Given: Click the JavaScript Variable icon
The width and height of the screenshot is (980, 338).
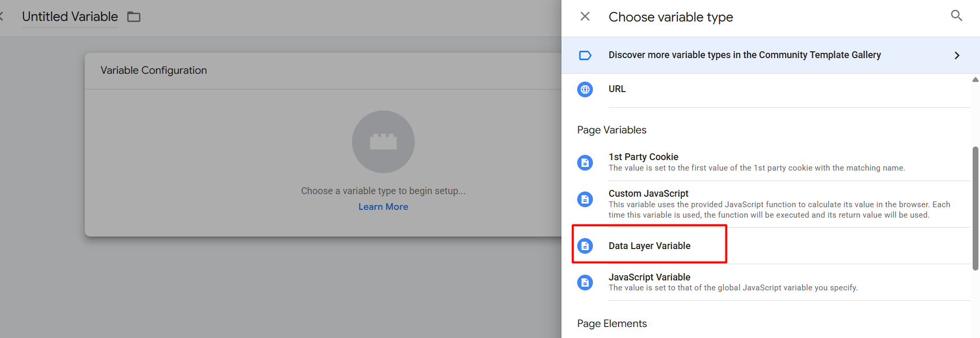Looking at the screenshot, I should tap(585, 283).
